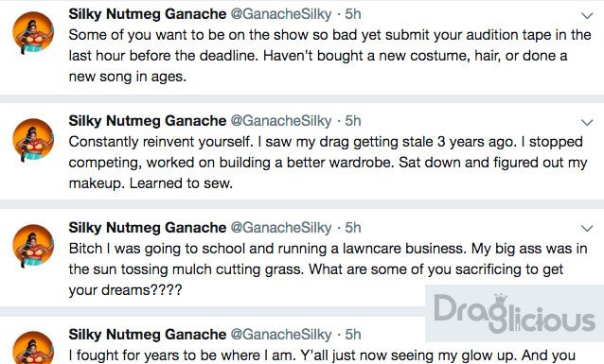Open the tweet text about constantly reinventing yourself
The image size is (604, 364).
(x=328, y=163)
